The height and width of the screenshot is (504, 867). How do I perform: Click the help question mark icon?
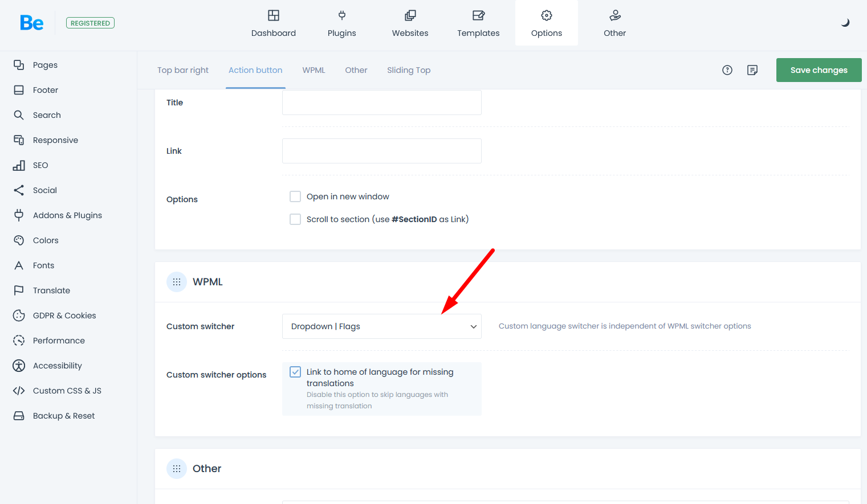[x=727, y=70]
